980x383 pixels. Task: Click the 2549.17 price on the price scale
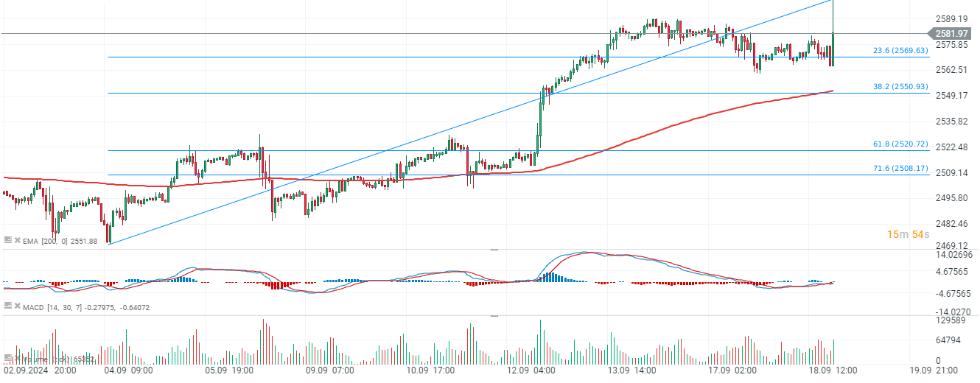point(951,95)
